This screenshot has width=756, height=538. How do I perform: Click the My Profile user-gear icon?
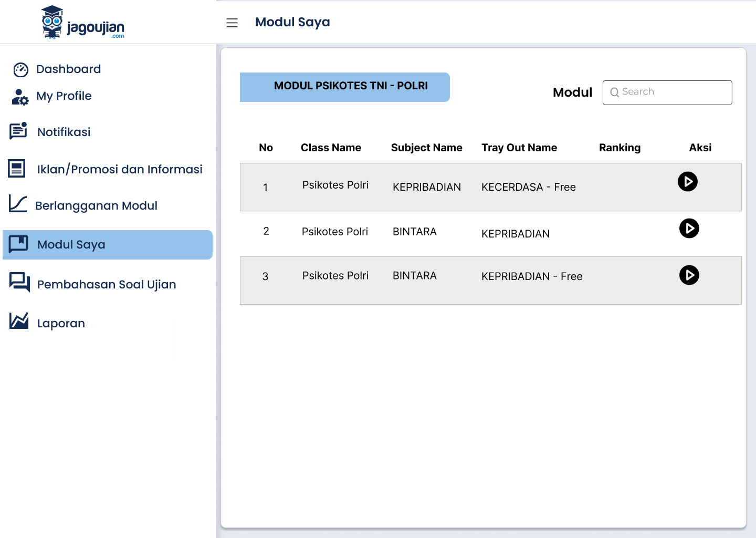coord(20,97)
